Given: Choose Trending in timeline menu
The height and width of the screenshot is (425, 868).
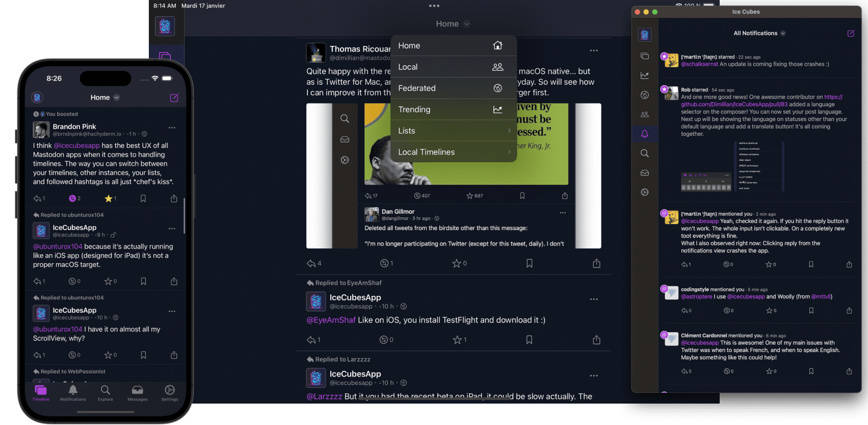Looking at the screenshot, I should coord(454,110).
